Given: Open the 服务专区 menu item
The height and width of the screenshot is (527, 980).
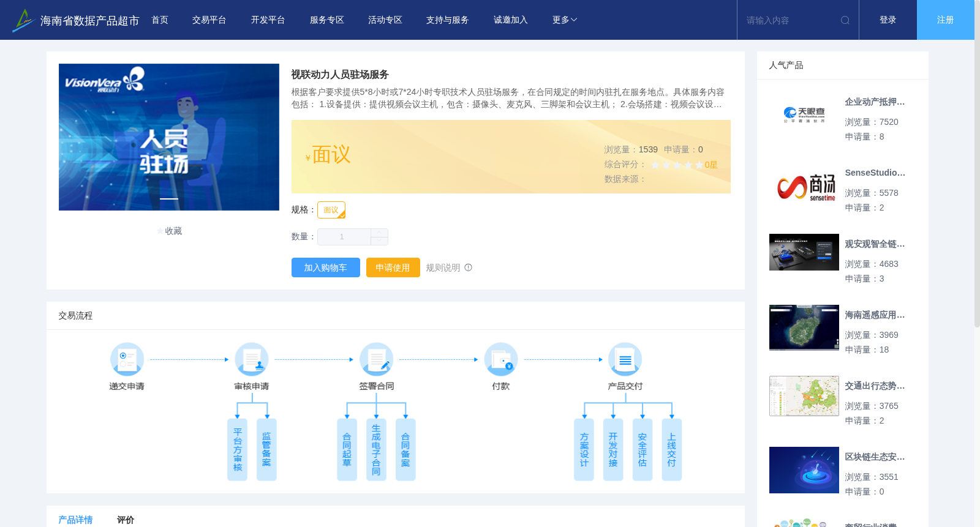Looking at the screenshot, I should [x=327, y=20].
